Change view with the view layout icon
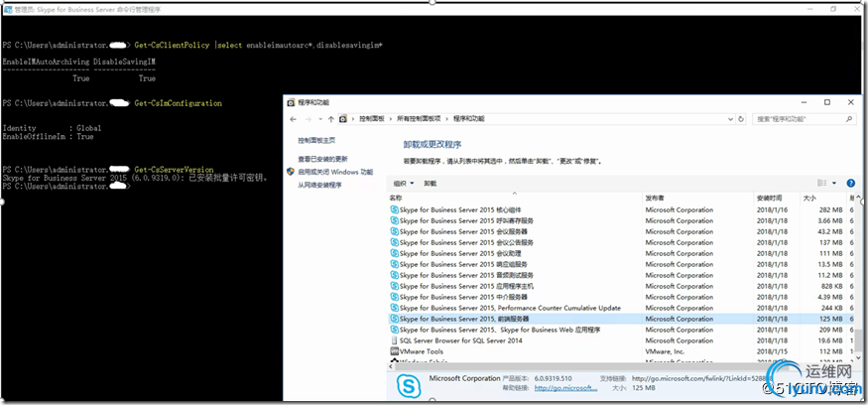Screen dimensions: 868x405 click(822, 184)
